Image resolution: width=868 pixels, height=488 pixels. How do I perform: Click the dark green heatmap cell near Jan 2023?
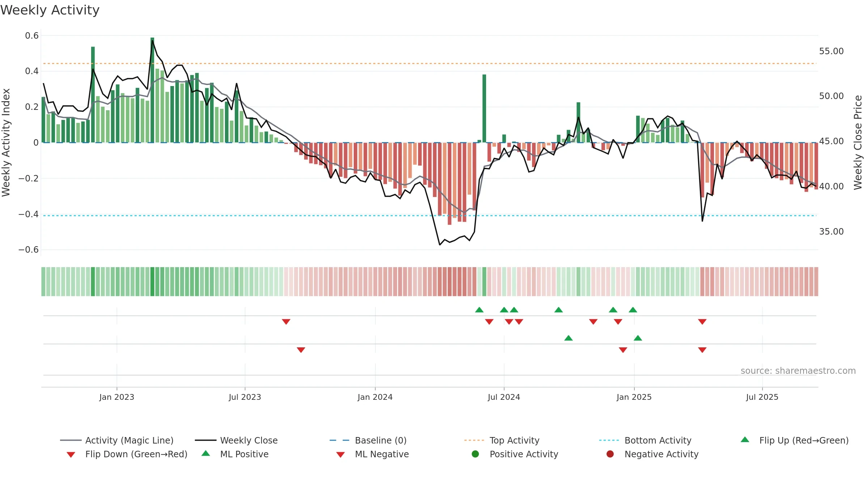pyautogui.click(x=93, y=282)
